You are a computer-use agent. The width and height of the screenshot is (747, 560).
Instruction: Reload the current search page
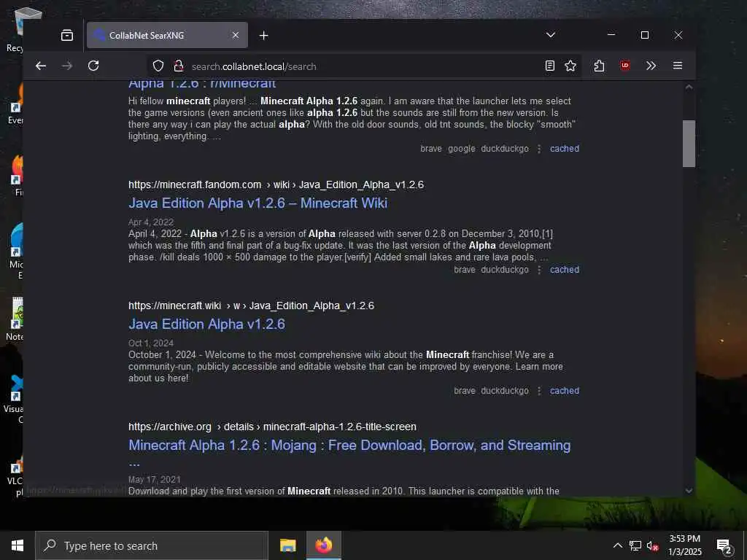point(93,66)
